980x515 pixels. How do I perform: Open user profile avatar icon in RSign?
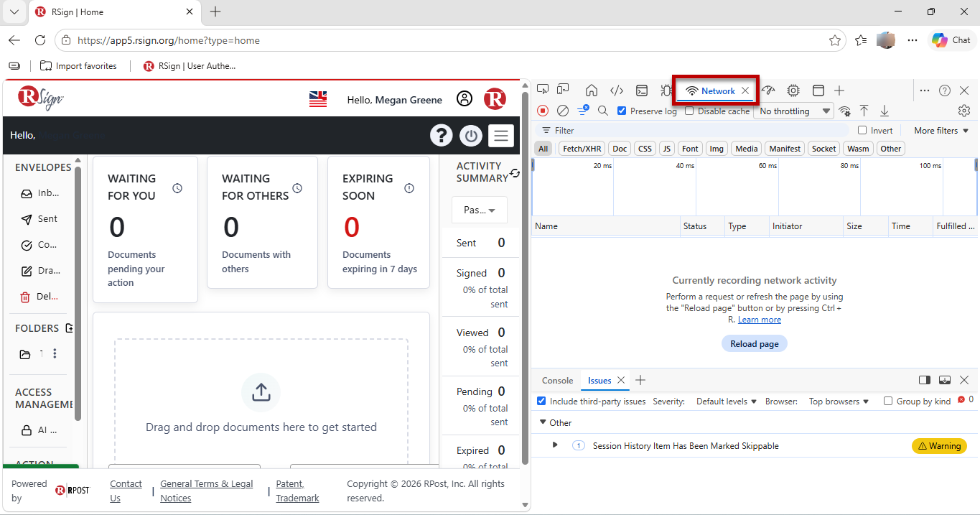point(465,99)
